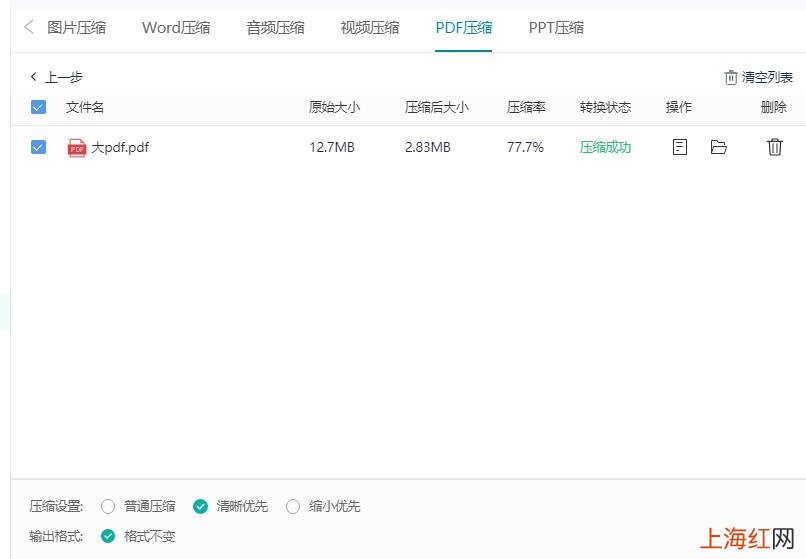This screenshot has height=559, width=806.
Task: Click the 原始大小 column header
Action: click(x=335, y=107)
